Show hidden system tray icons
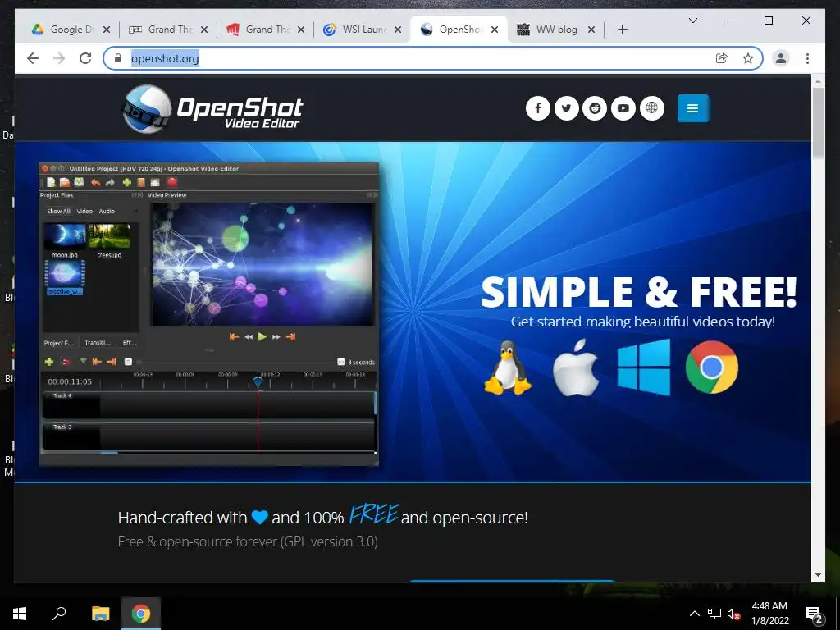 click(694, 614)
